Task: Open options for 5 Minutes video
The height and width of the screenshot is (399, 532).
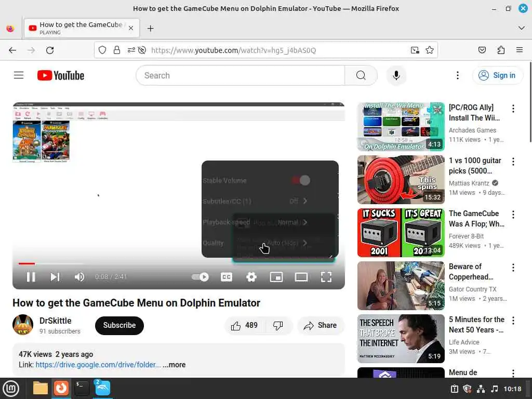Action: click(513, 320)
